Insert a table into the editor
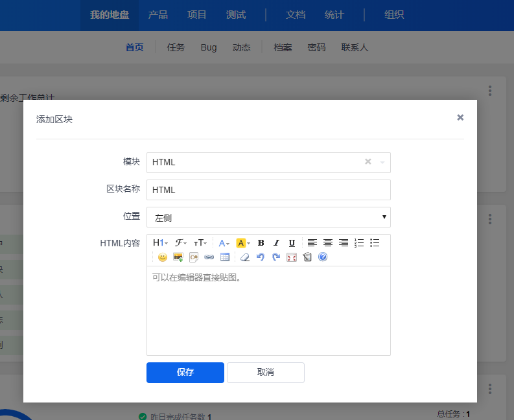The width and height of the screenshot is (514, 420). (225, 257)
